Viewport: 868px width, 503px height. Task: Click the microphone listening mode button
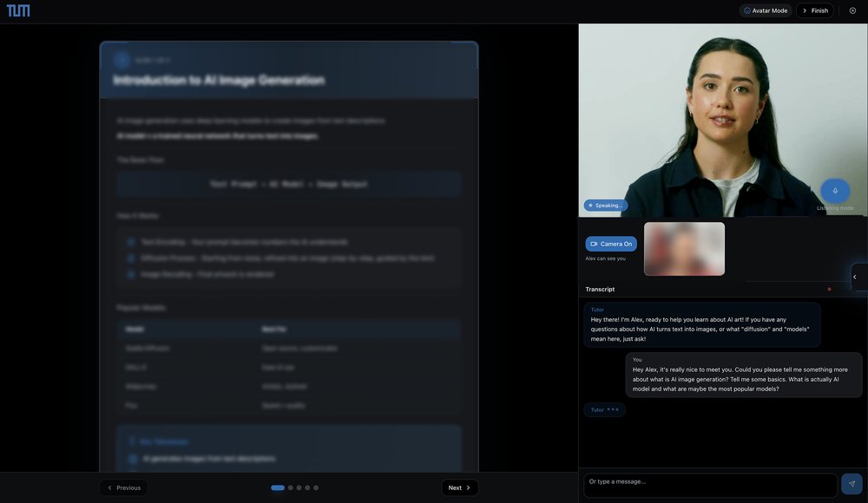pyautogui.click(x=835, y=191)
